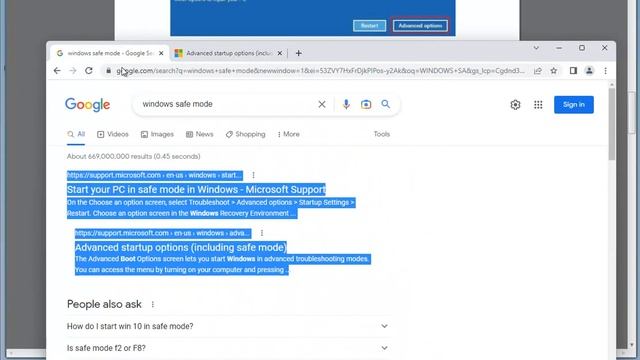
Task: Open options for first Microsoft result
Action: click(253, 175)
